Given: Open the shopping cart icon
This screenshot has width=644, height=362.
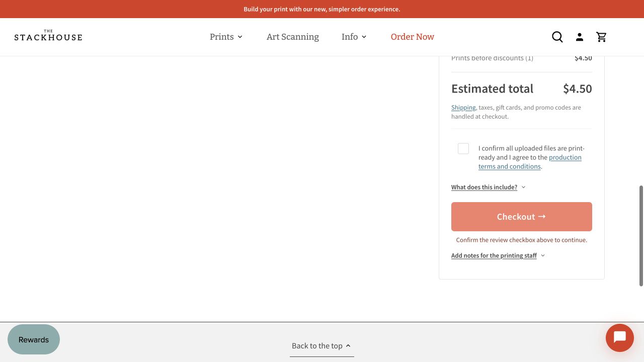Looking at the screenshot, I should 601,37.
